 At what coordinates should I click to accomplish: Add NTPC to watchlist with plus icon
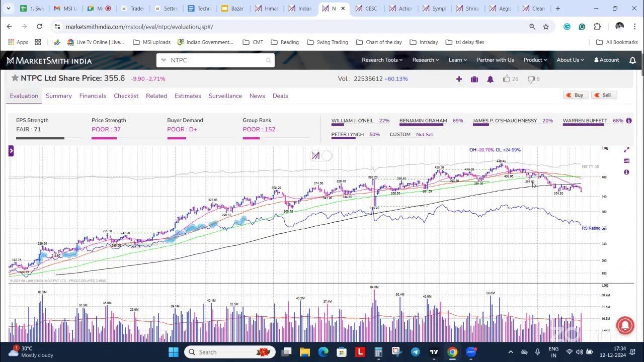pos(459,79)
